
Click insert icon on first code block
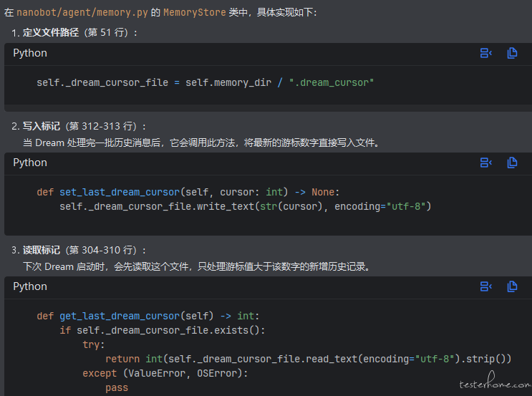[486, 53]
